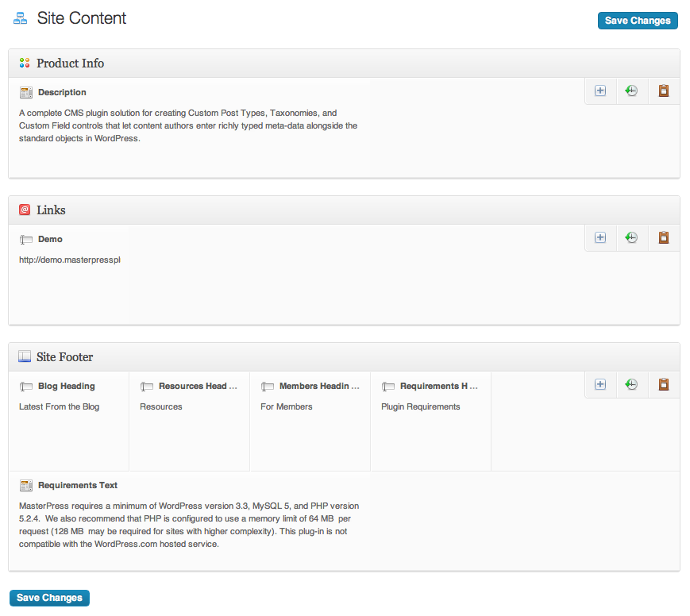Click the add (plus) icon in Links section
The image size is (690, 616).
pos(600,237)
